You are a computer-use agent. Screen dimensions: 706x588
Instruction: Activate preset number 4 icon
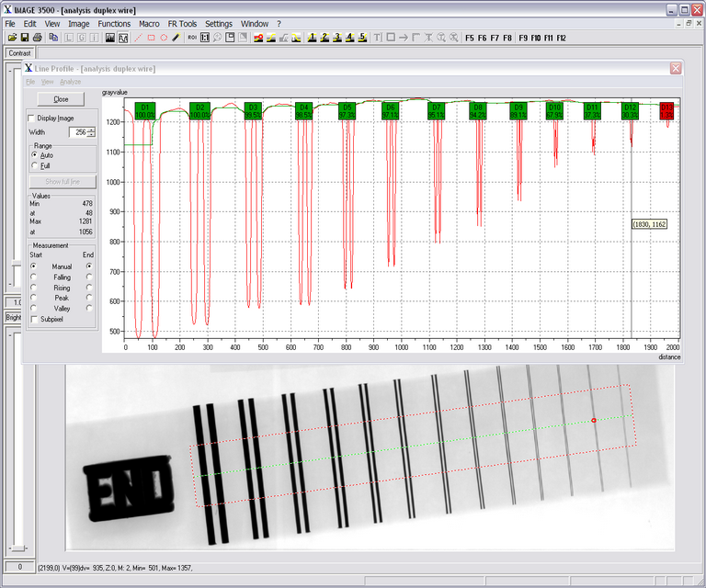[x=350, y=38]
